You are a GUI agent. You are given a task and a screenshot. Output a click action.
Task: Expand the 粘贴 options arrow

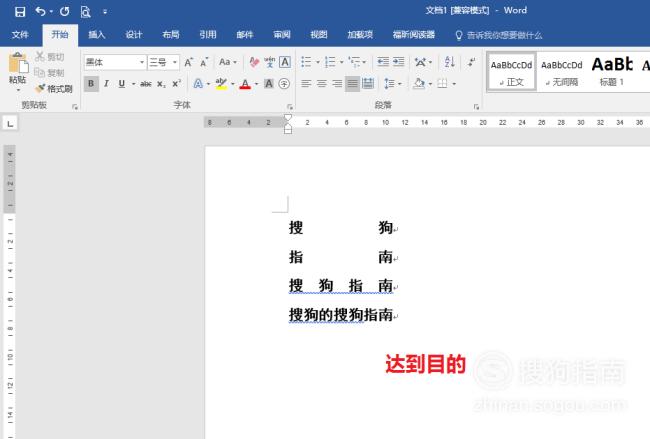pyautogui.click(x=18, y=90)
